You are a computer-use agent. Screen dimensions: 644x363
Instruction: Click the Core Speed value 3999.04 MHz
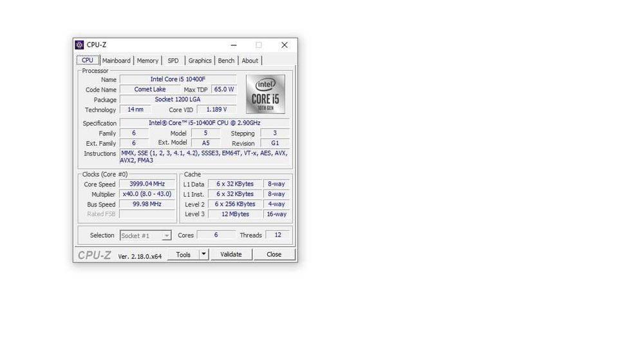(x=147, y=184)
